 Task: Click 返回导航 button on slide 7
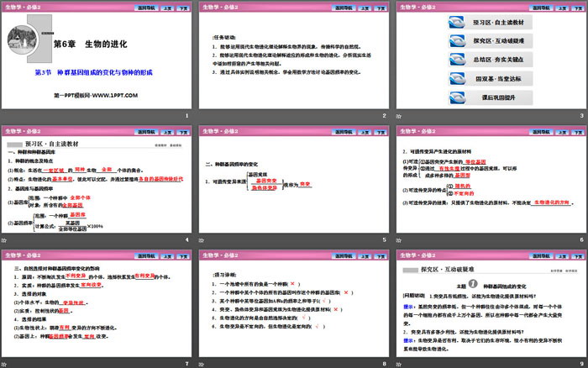[x=146, y=256]
